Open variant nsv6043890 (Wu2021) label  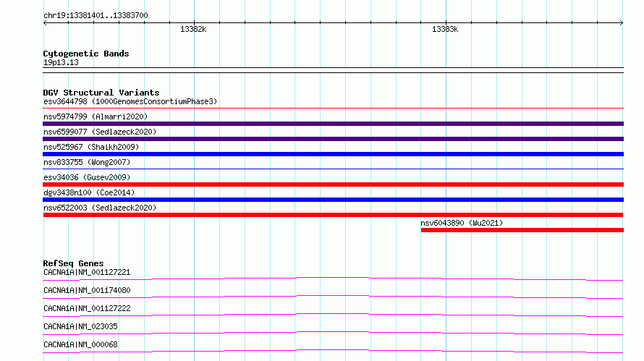pos(462,223)
